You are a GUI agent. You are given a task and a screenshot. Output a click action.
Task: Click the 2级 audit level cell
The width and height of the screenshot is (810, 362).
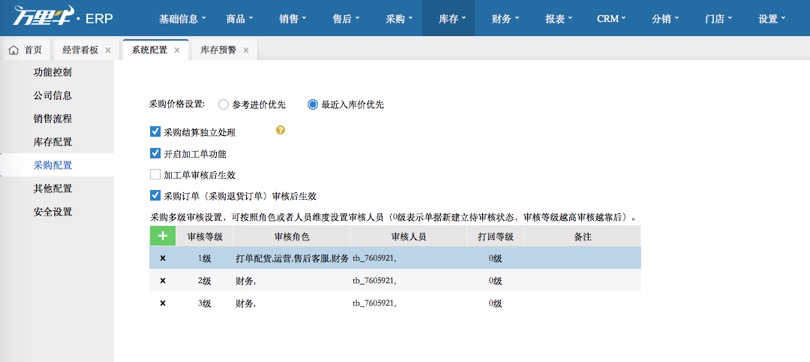pyautogui.click(x=205, y=280)
